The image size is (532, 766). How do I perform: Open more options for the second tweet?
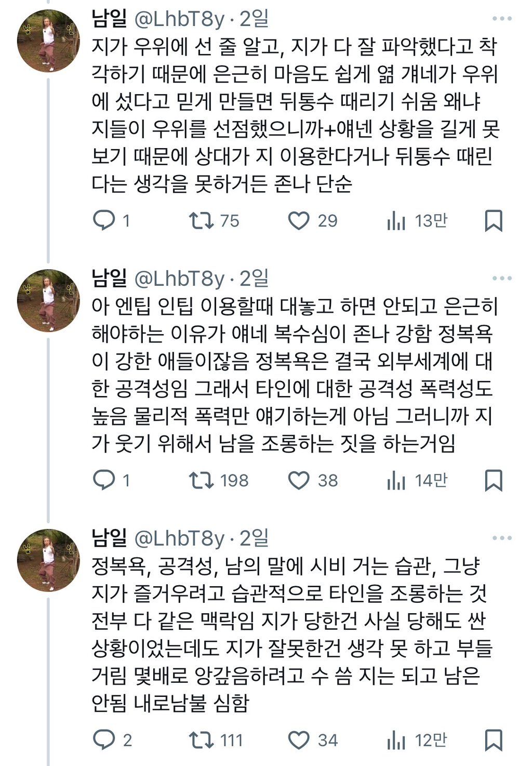[502, 278]
